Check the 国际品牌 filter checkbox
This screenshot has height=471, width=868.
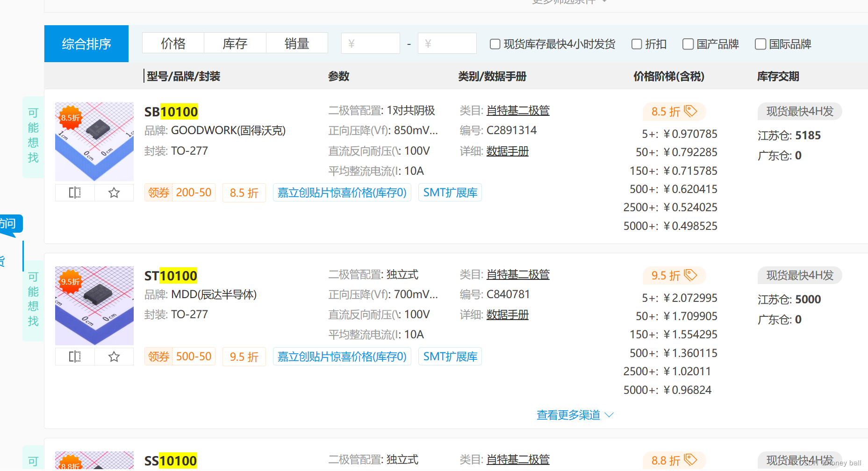(760, 44)
